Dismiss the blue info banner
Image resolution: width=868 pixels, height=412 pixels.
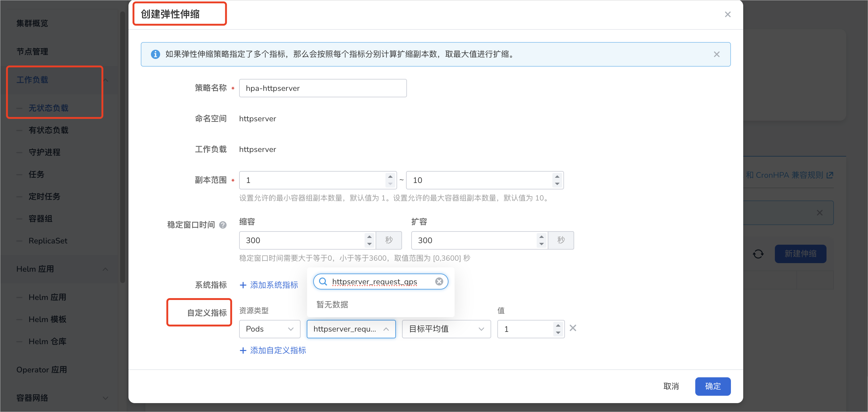point(716,54)
